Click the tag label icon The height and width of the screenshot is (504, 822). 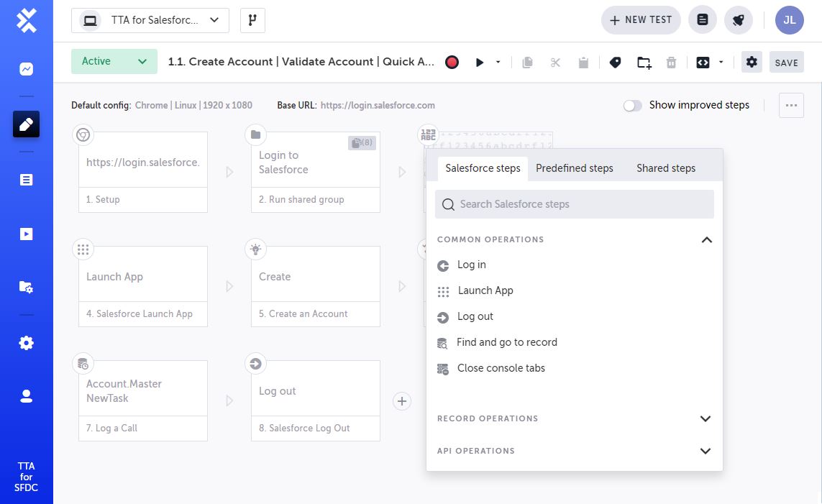615,63
